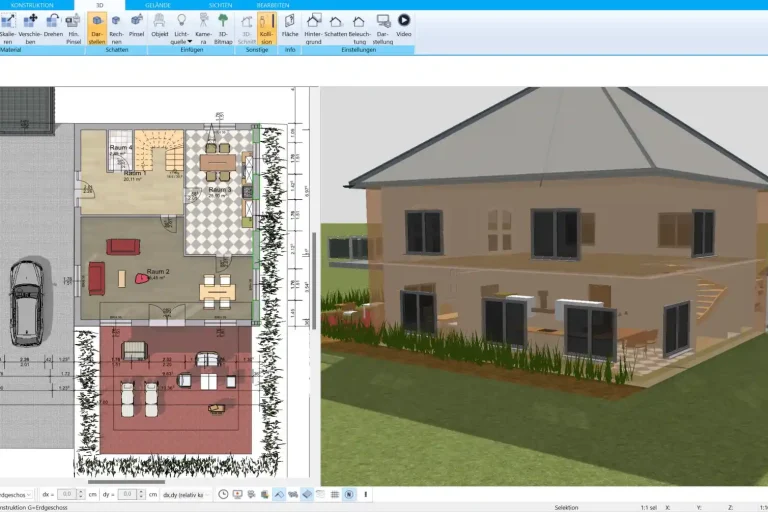This screenshot has width=768, height=512.
Task: Open the Hin. Pinsel tool
Action: [x=73, y=29]
